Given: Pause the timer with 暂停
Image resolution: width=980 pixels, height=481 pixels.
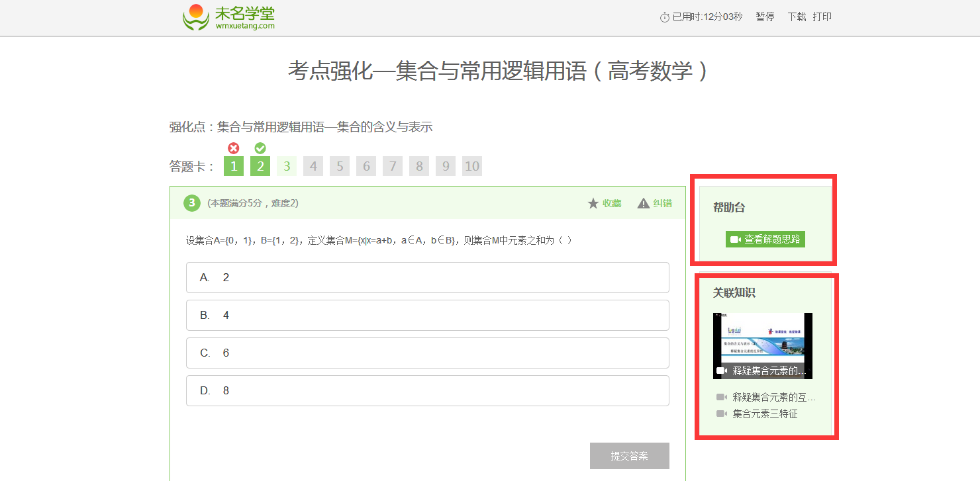Looking at the screenshot, I should point(765,17).
